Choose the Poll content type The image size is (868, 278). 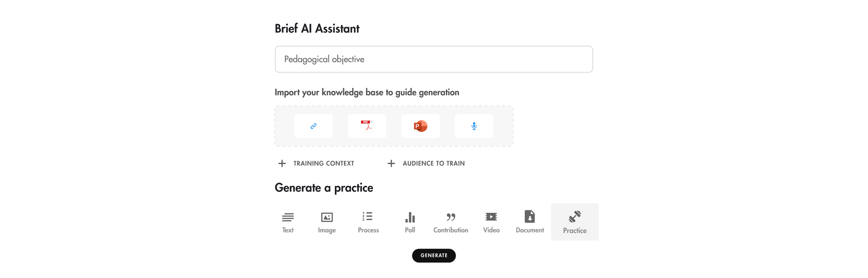[x=410, y=222]
